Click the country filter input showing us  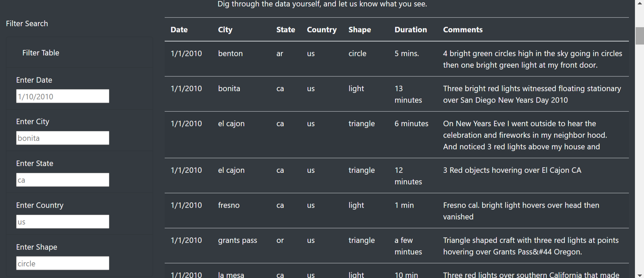click(x=62, y=221)
